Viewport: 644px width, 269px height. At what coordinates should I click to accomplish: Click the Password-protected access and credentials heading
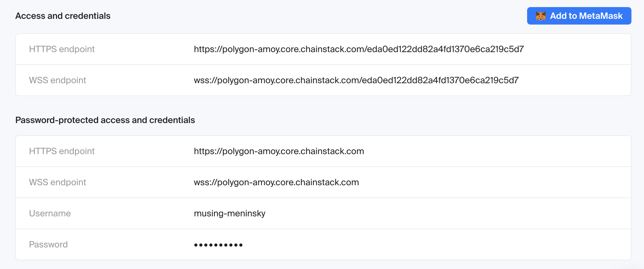pyautogui.click(x=105, y=120)
